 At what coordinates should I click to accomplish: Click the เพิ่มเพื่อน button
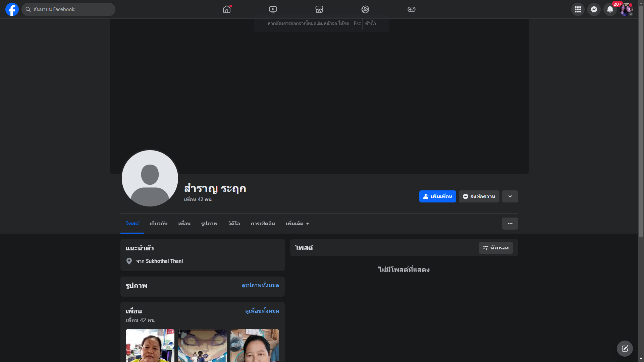[437, 196]
